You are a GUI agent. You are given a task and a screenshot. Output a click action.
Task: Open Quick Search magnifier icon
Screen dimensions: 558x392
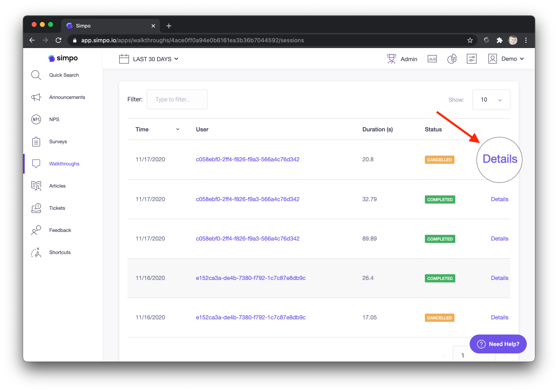36,75
